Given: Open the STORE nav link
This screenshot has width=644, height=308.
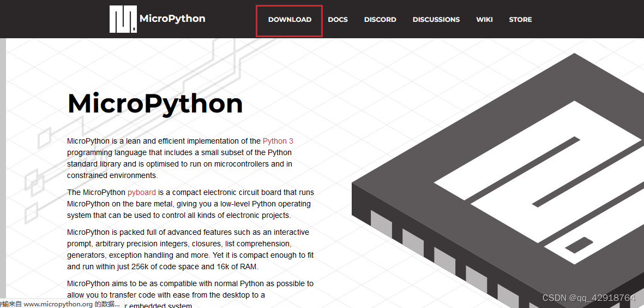Looking at the screenshot, I should click(x=520, y=19).
